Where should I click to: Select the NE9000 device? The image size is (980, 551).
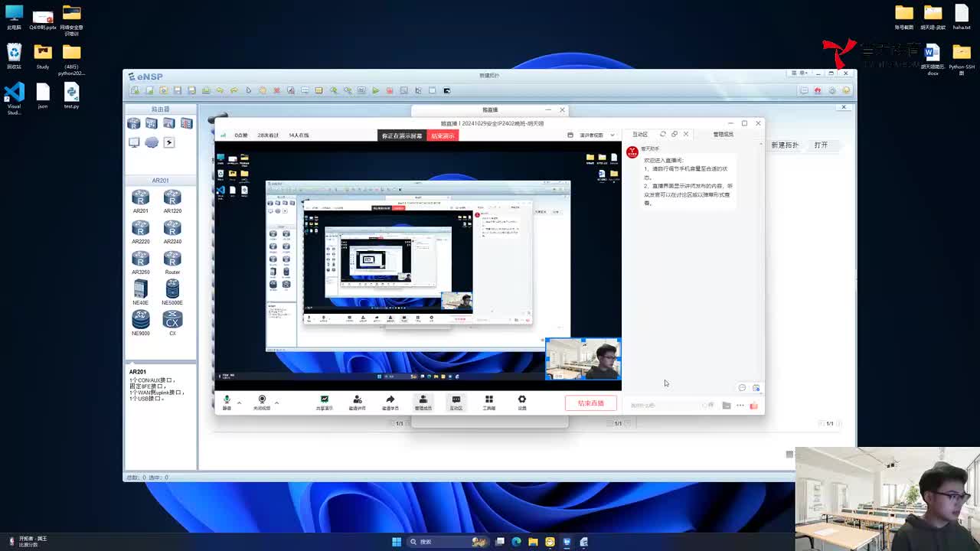click(x=140, y=323)
